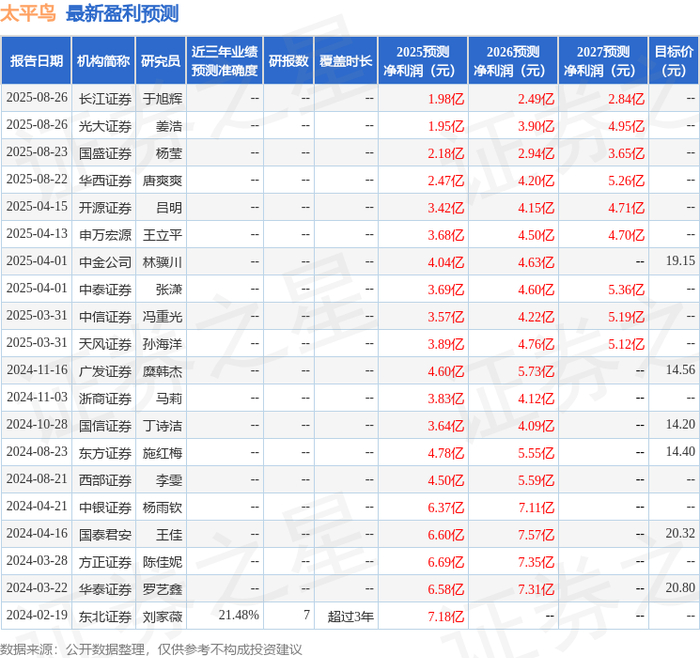Click the 机构简称 column header
The height and width of the screenshot is (658, 700).
103,61
